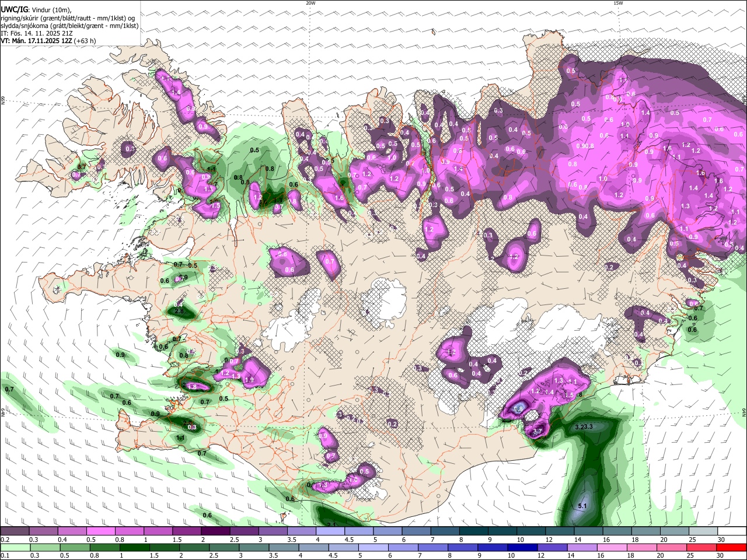Click the 'slydda/snjókoma' legend description line
Viewport: 747px width, 560px height.
[x=70, y=26]
